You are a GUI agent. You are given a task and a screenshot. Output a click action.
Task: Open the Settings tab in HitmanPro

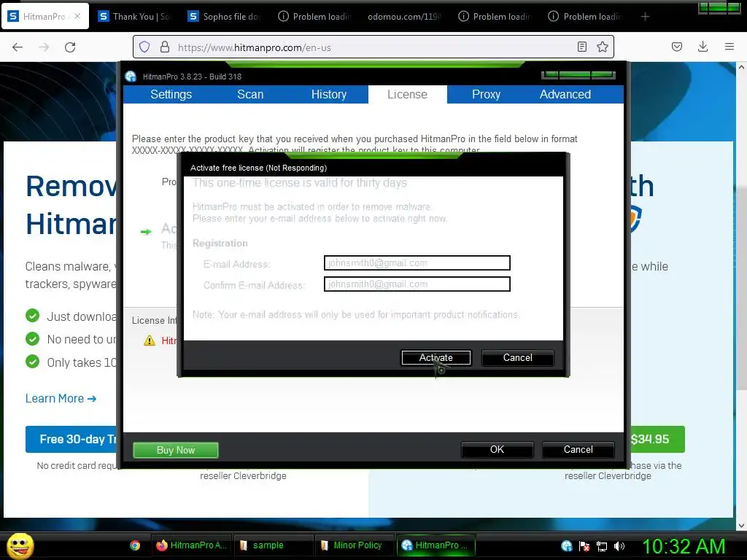(x=171, y=94)
